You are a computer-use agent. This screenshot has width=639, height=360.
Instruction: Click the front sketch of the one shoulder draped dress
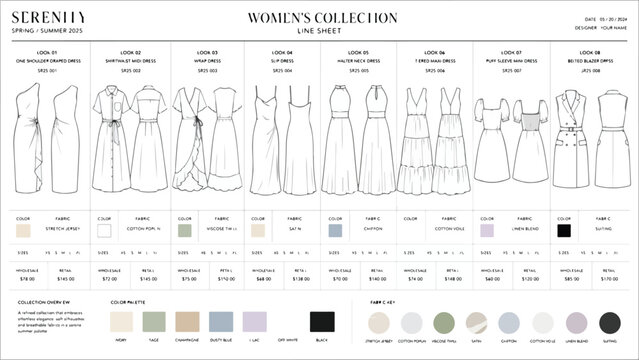(29, 138)
